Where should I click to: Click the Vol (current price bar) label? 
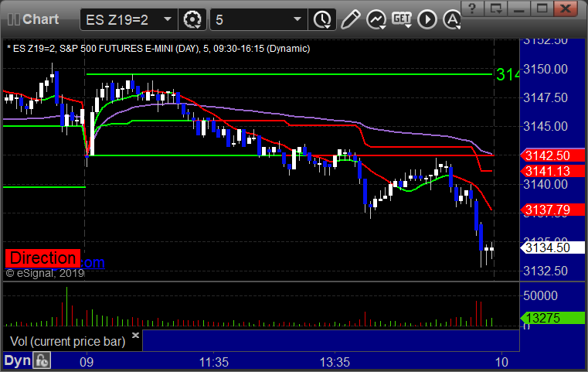[67, 342]
